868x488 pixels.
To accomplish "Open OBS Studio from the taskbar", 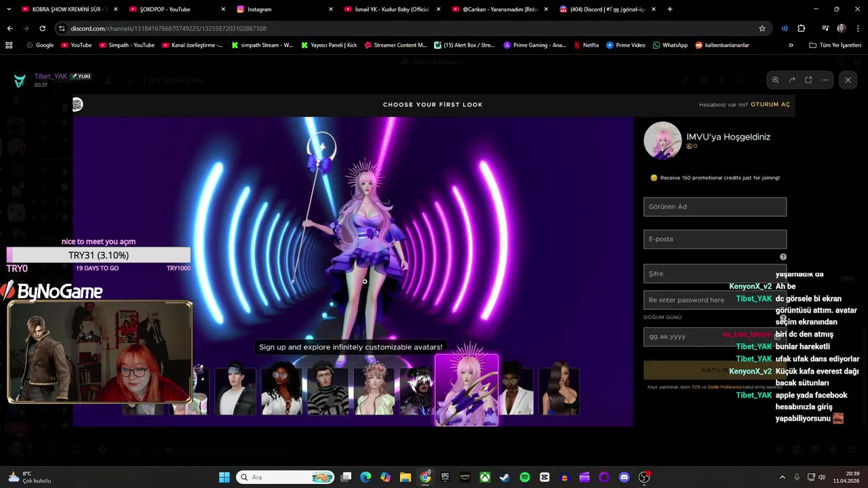I will [644, 477].
